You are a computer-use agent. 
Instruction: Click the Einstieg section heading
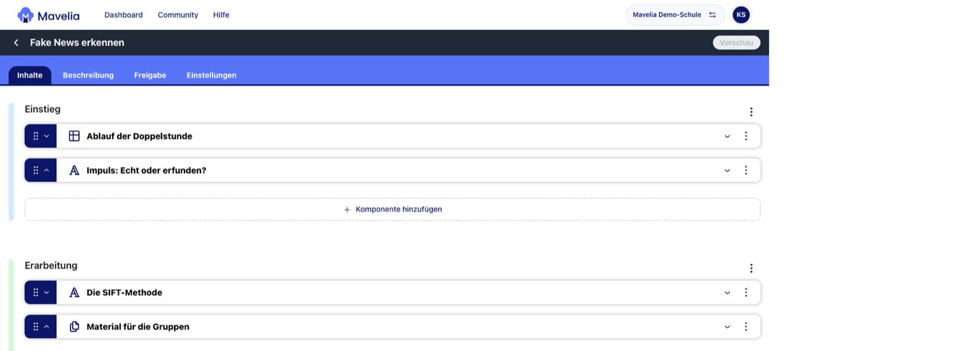(x=42, y=109)
